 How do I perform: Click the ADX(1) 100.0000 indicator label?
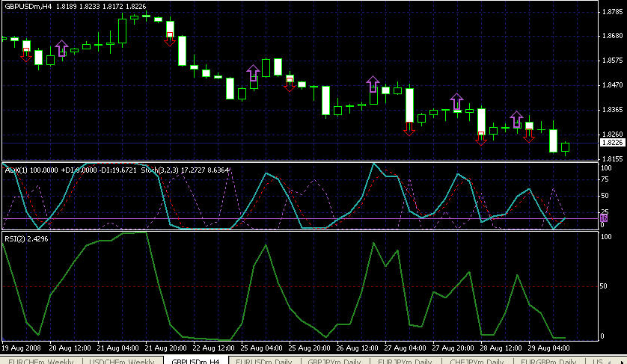click(x=31, y=170)
